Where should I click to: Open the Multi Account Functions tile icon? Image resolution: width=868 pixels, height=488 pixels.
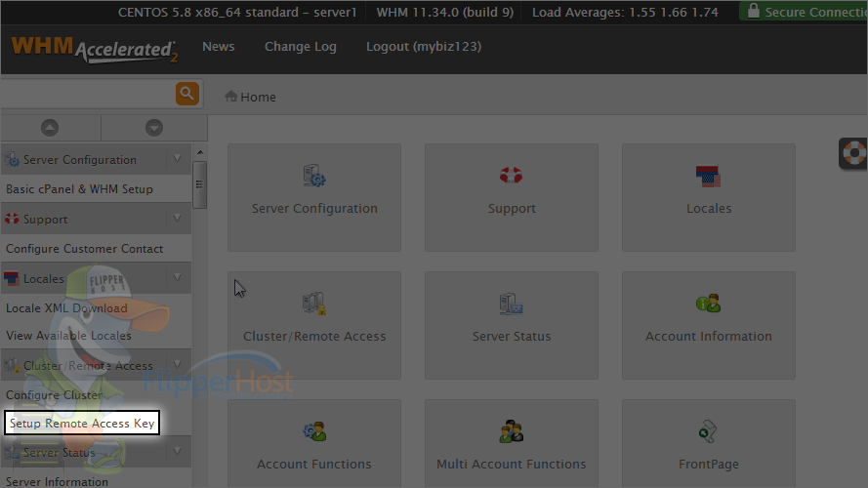point(511,431)
